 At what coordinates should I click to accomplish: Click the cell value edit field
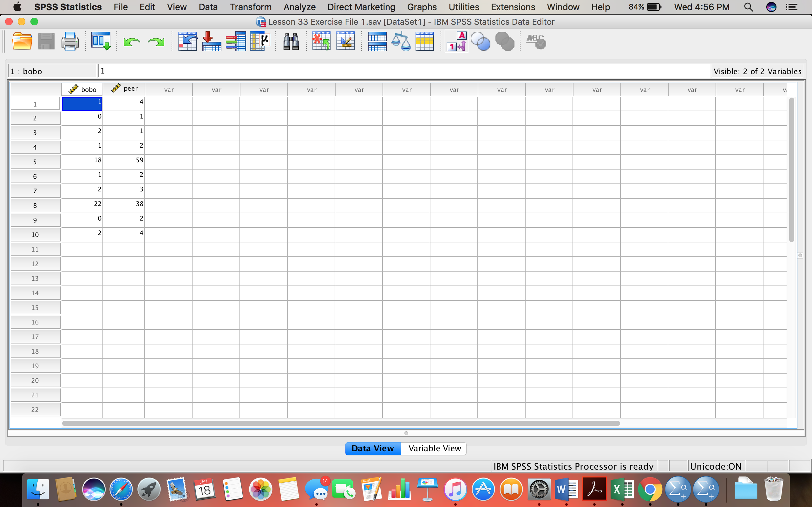pyautogui.click(x=404, y=71)
